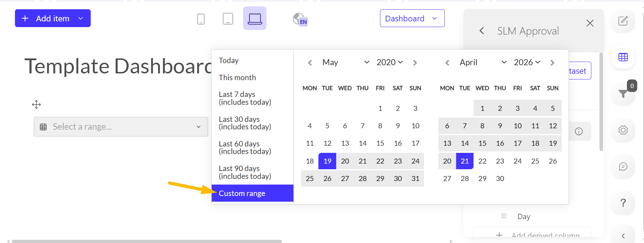
Task: Pick April 26 in right calendar
Action: coord(553,161)
